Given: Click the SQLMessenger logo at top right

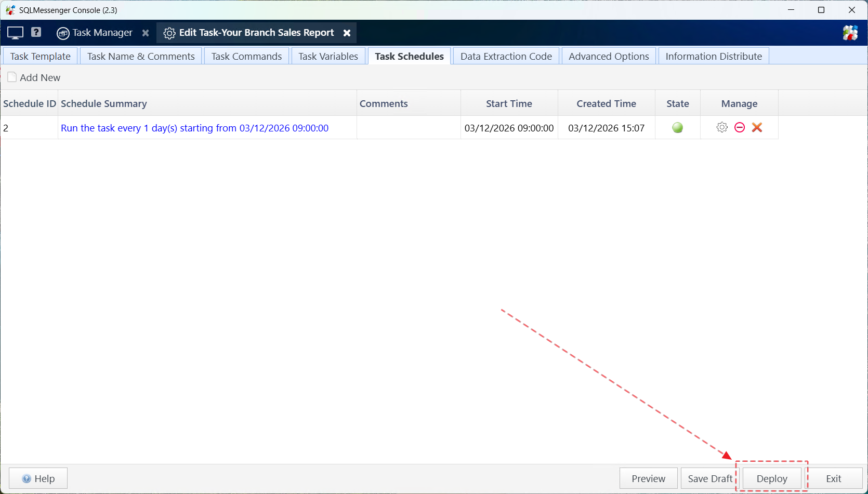Looking at the screenshot, I should (x=851, y=32).
